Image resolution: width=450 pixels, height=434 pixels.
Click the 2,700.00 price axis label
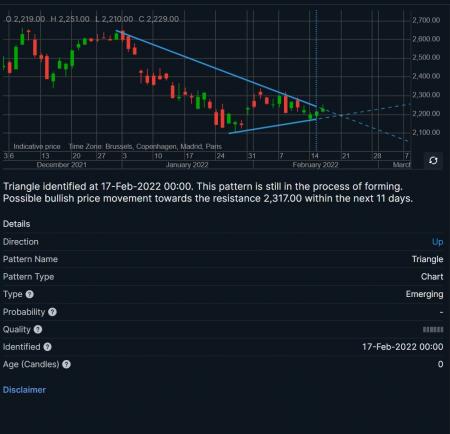point(426,20)
